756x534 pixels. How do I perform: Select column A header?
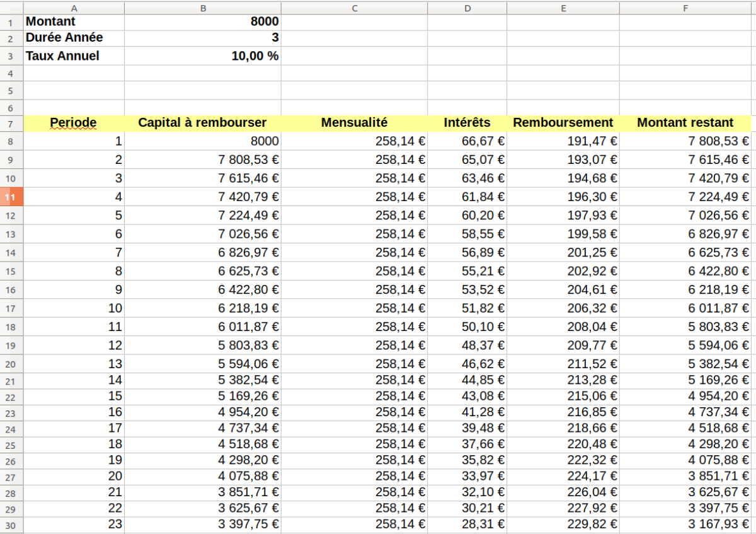click(74, 8)
